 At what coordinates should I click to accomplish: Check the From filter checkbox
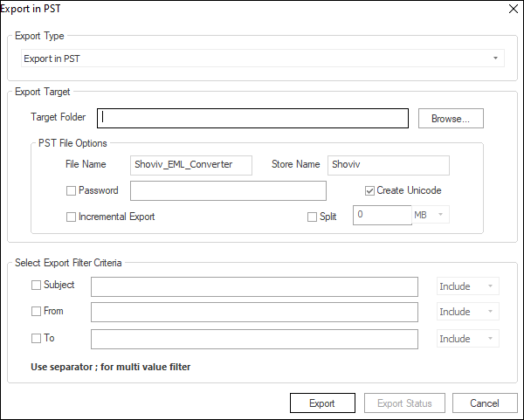coord(36,312)
